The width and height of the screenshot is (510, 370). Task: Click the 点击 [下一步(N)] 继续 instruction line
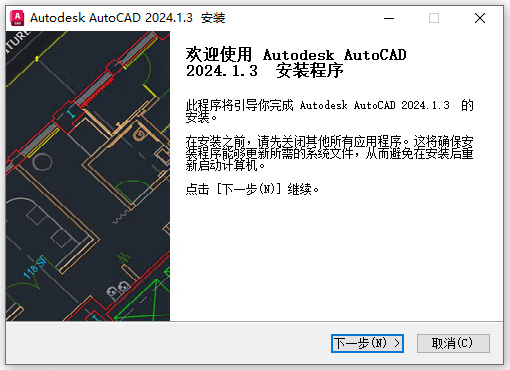[x=252, y=189]
